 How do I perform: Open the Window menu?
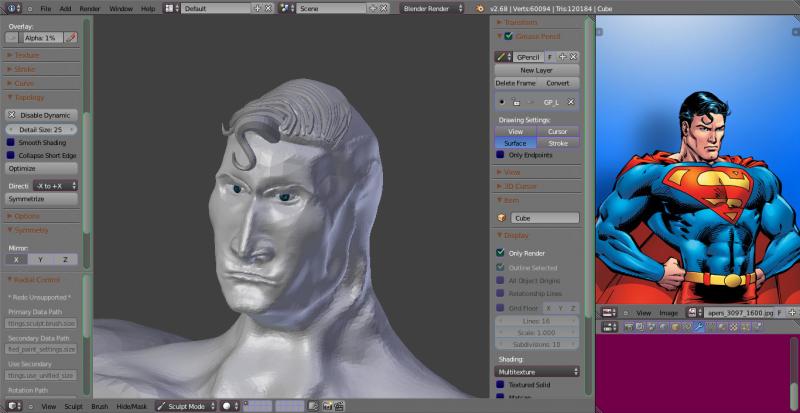[x=120, y=9]
